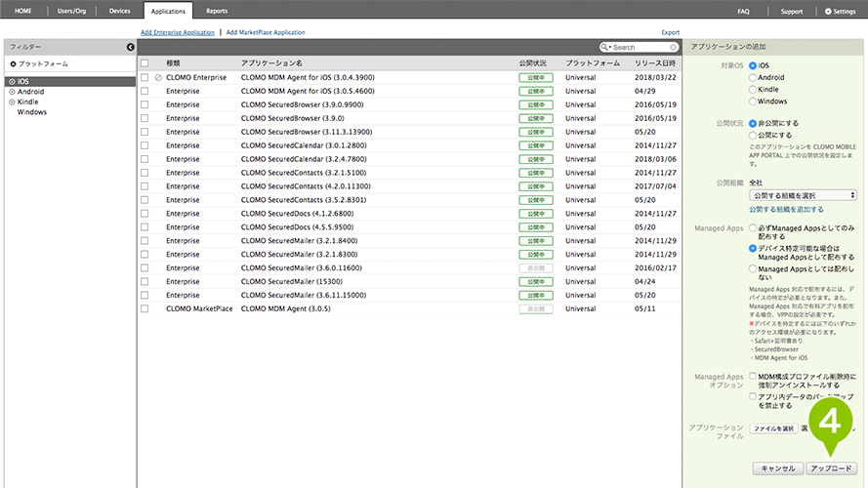
Task: Toggle the select-all checkbox in the table header
Action: (145, 63)
